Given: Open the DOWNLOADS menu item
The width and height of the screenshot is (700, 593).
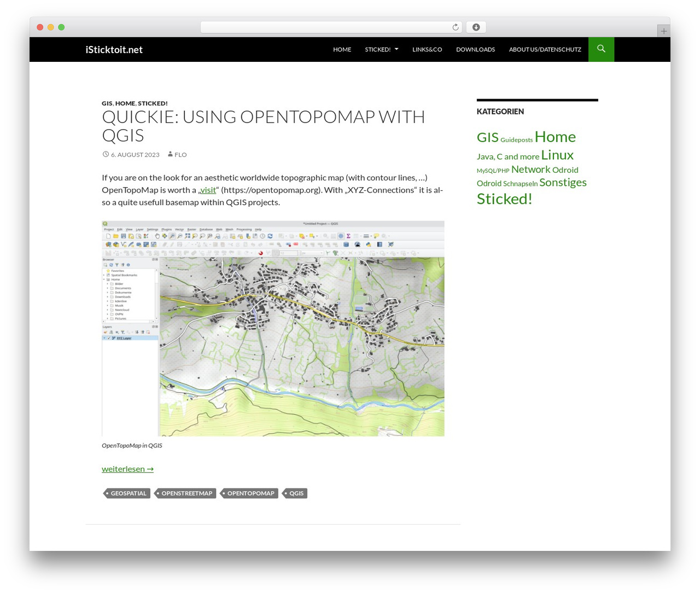Looking at the screenshot, I should coord(475,49).
